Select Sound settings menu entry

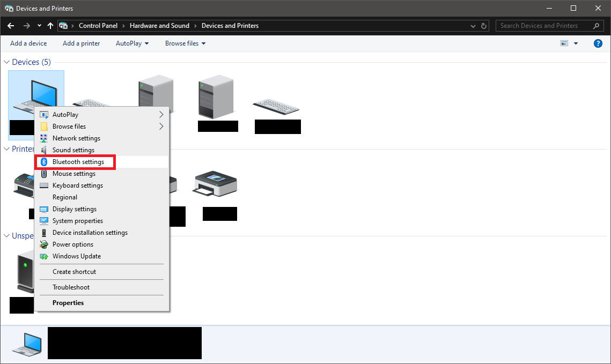(102, 150)
